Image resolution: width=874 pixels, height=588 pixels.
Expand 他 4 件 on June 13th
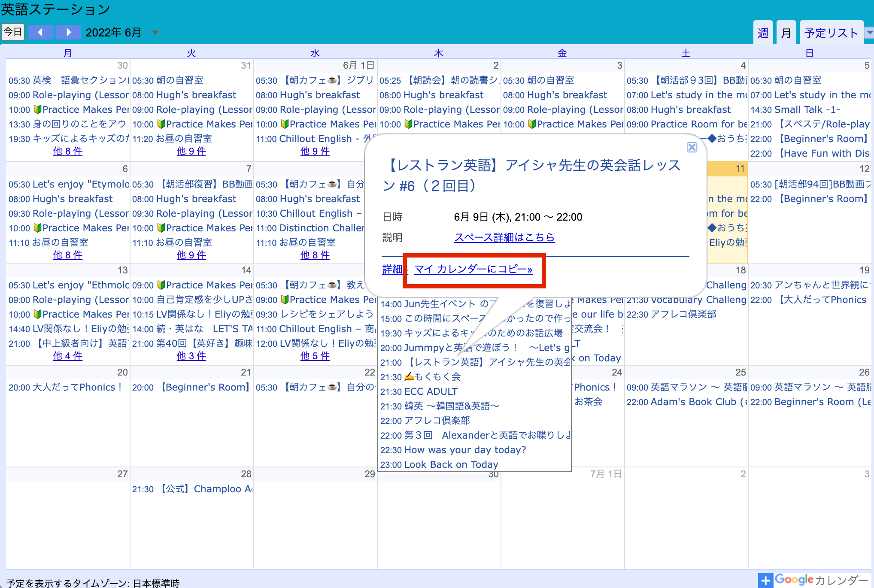click(67, 356)
